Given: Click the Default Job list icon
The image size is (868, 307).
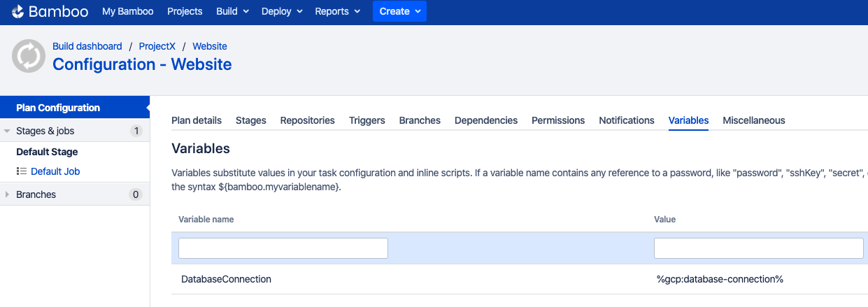Looking at the screenshot, I should (22, 171).
